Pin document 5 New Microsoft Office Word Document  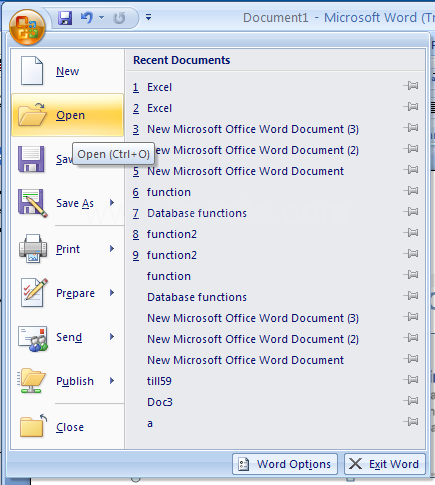point(411,170)
